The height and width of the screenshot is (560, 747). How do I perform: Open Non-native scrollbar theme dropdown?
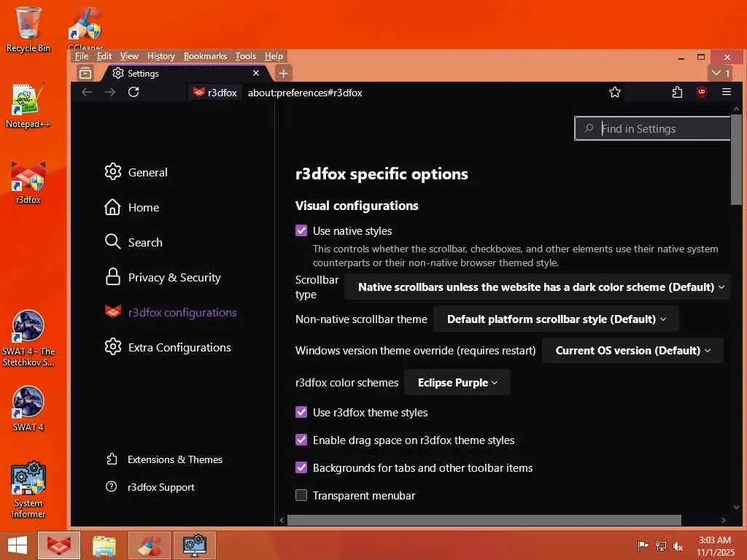tap(556, 319)
